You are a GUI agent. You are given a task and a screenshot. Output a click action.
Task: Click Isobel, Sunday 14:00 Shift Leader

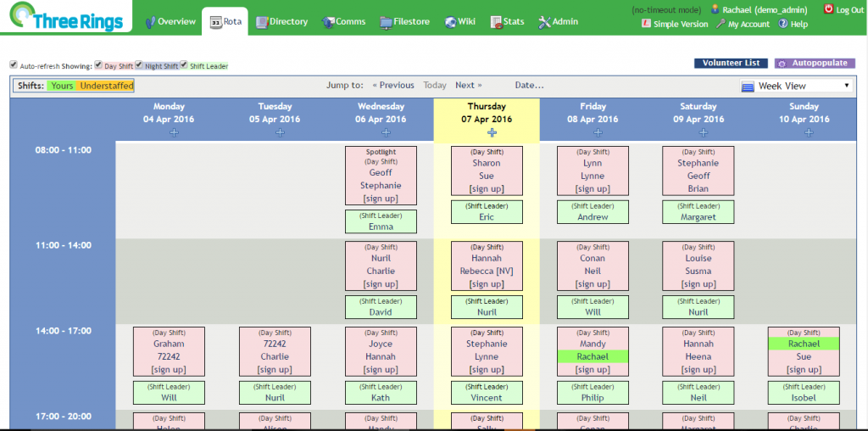(x=804, y=397)
